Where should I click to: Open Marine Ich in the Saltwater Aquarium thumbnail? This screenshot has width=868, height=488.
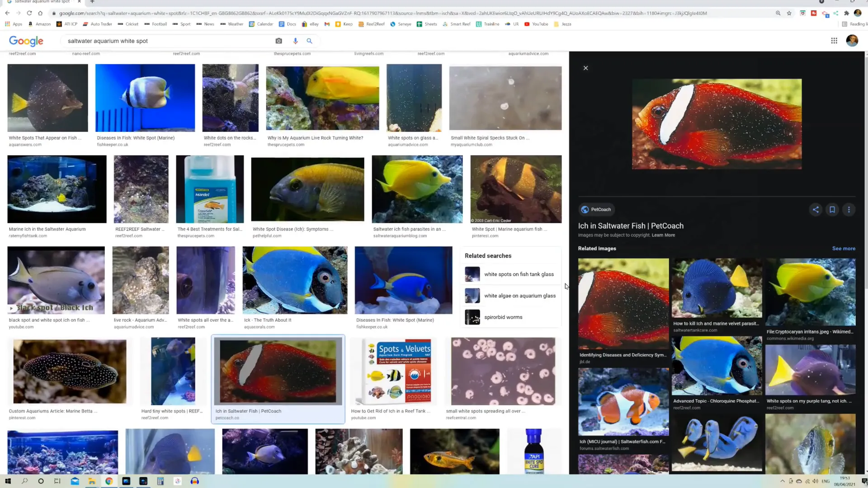(57, 189)
